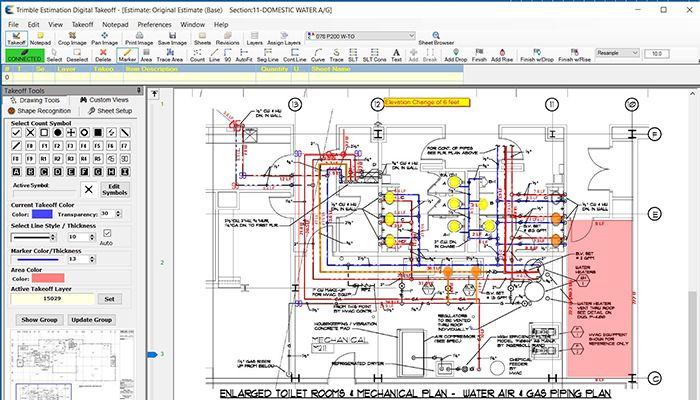Open the Sheet Browser
This screenshot has width=700, height=400.
pyautogui.click(x=436, y=39)
